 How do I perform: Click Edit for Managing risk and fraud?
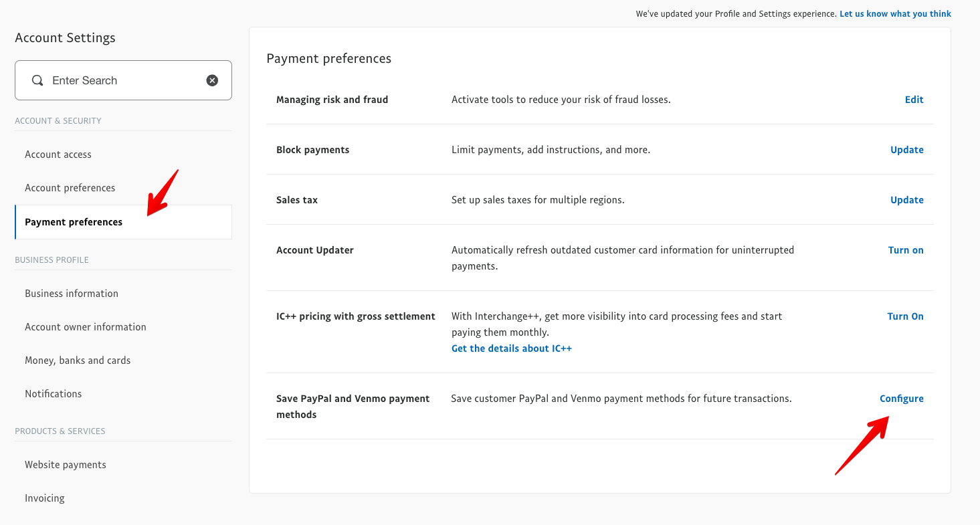point(914,100)
